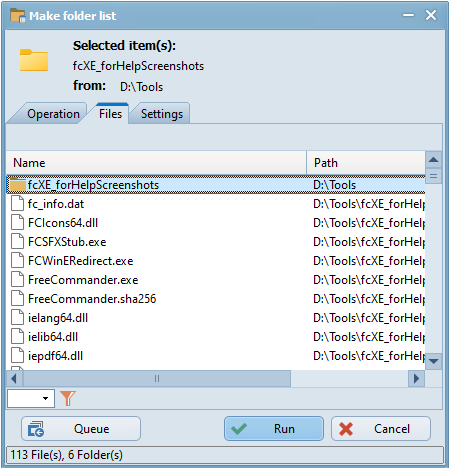Click the Cancel button
Viewport: 449px width, 468px height.
381,429
